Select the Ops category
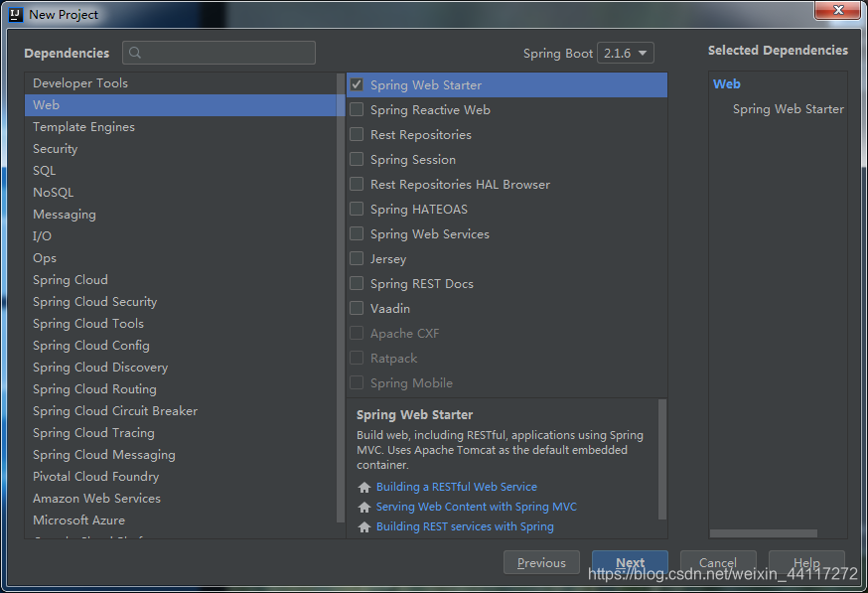The width and height of the screenshot is (868, 593). (181, 258)
